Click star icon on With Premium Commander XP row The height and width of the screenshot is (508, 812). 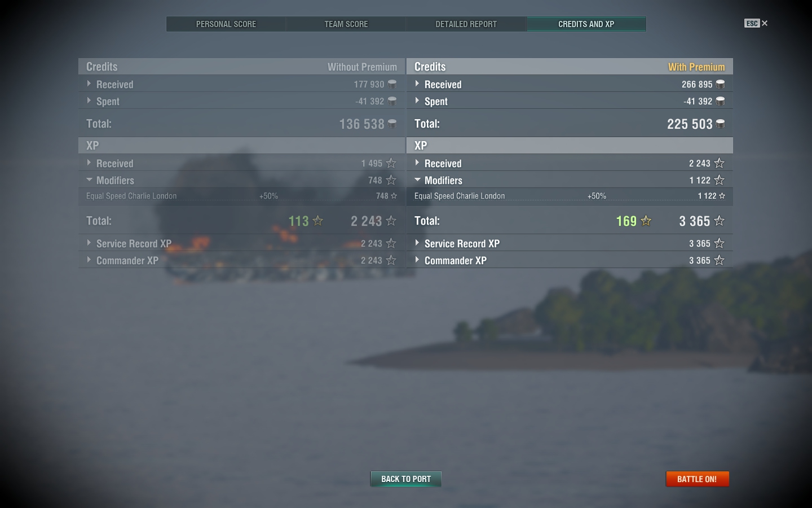point(719,260)
